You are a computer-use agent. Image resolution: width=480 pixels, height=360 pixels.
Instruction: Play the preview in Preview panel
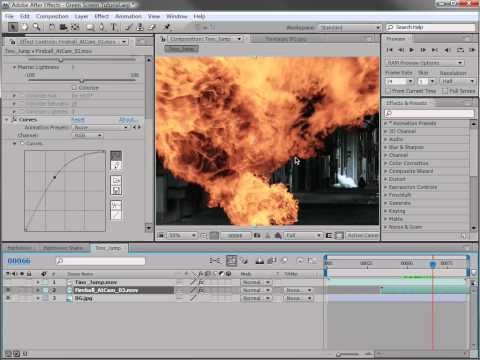point(412,50)
